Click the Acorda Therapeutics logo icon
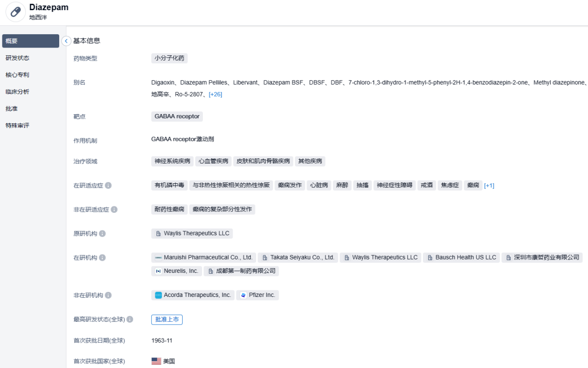The width and height of the screenshot is (588, 368). [x=159, y=296]
